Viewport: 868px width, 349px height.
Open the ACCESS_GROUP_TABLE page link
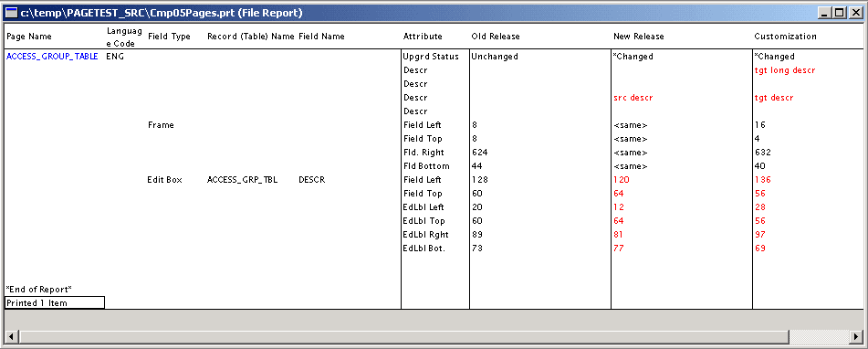pyautogui.click(x=52, y=56)
